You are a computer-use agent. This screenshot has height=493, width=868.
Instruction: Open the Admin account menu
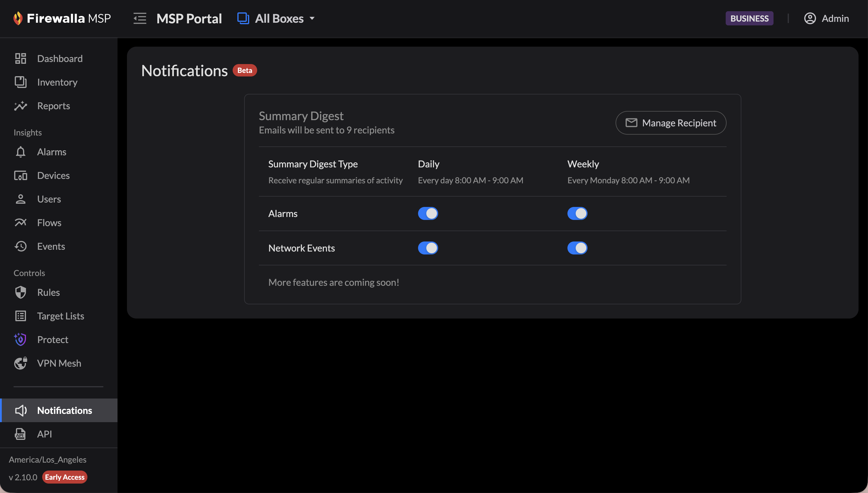826,18
